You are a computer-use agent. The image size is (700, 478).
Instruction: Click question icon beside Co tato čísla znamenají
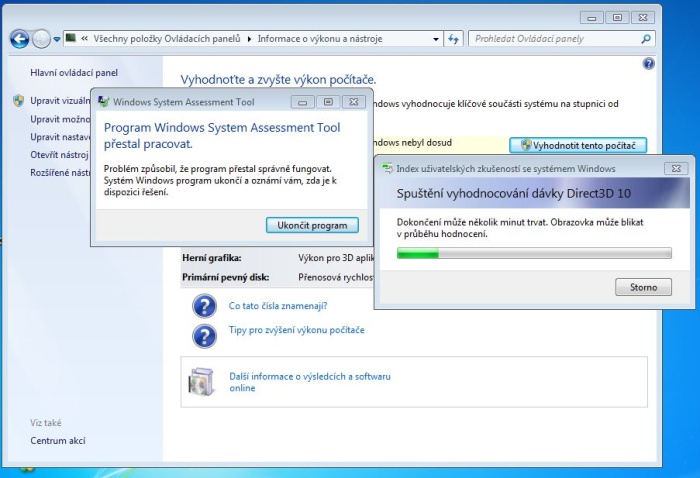click(204, 306)
